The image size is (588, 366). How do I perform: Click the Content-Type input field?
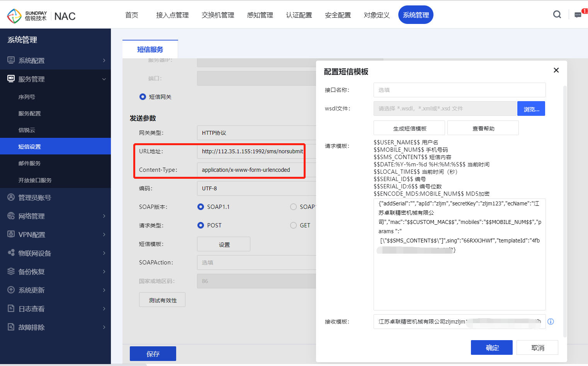pyautogui.click(x=257, y=170)
